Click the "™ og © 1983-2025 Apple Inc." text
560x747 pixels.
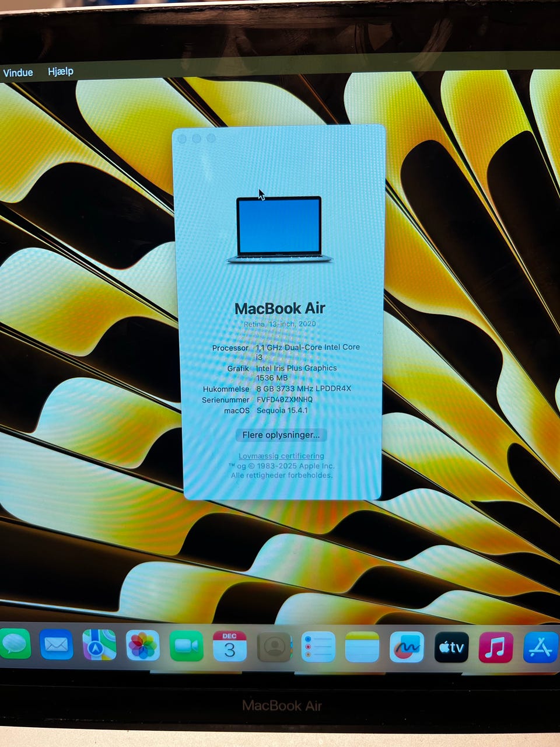[x=281, y=466]
